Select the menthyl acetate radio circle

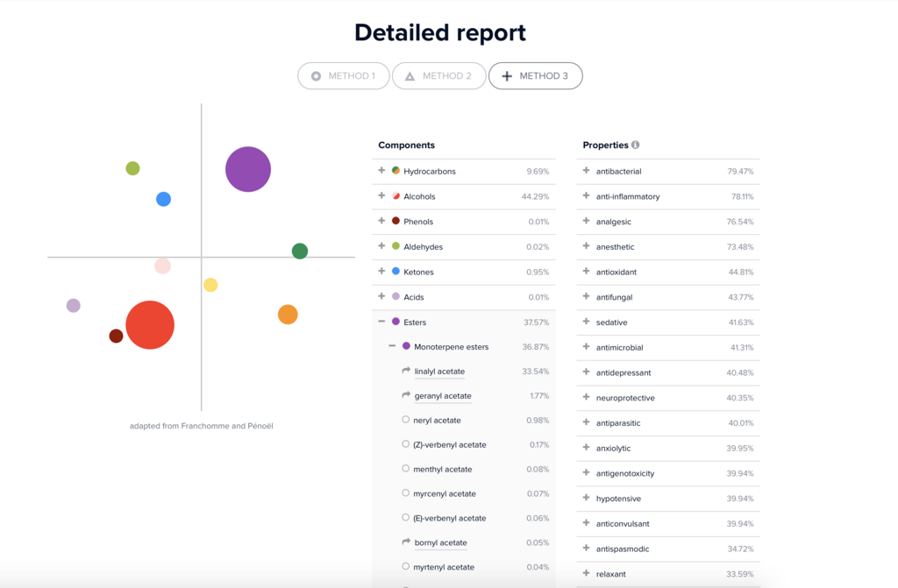click(405, 468)
